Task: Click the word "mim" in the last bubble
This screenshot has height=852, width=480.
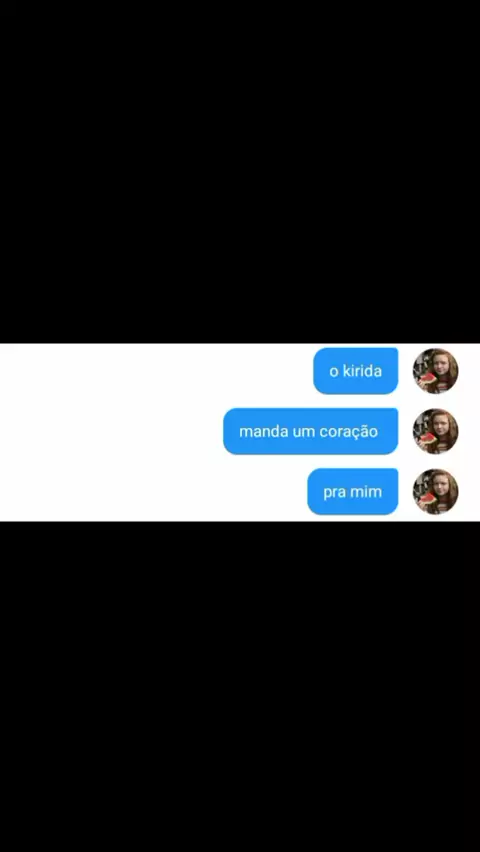Action: 366,492
